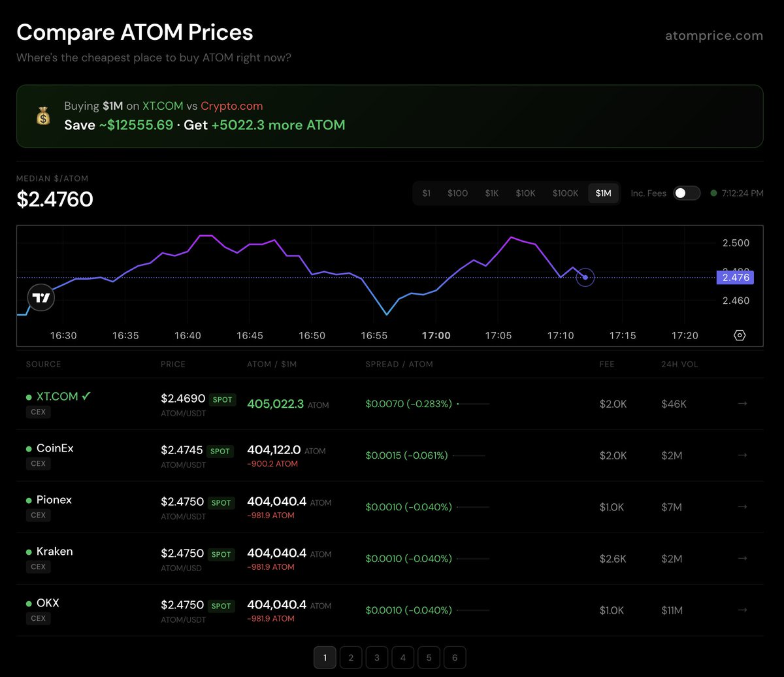Click the FEE column header
This screenshot has height=677, width=784.
[x=607, y=364]
